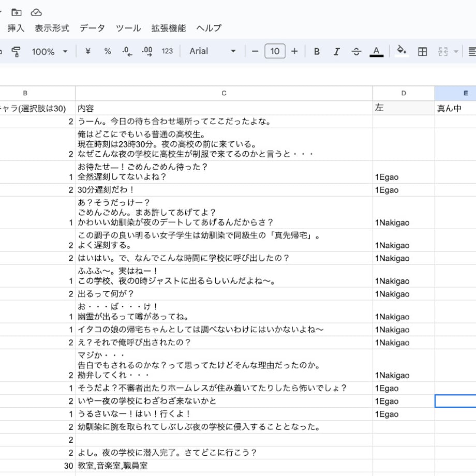Image resolution: width=476 pixels, height=476 pixels.
Task: Click cell with え？それで俺呼び出されたの？
Action: (224, 343)
